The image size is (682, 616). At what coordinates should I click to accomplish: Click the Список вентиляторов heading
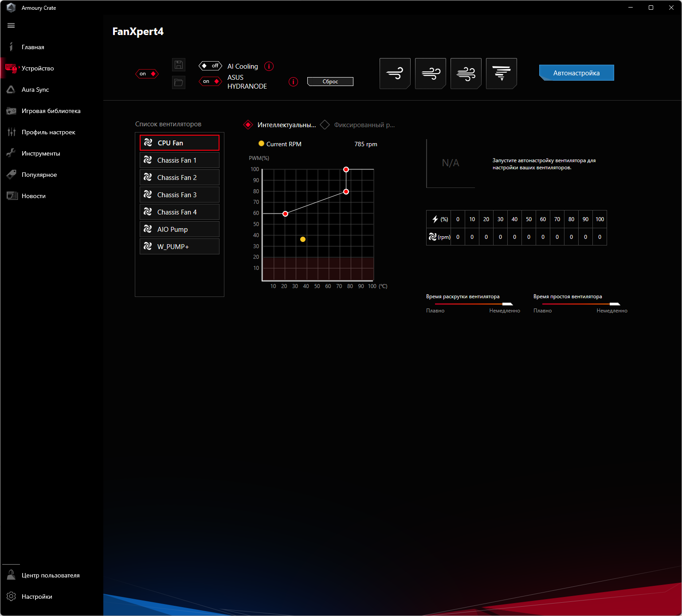tap(169, 124)
